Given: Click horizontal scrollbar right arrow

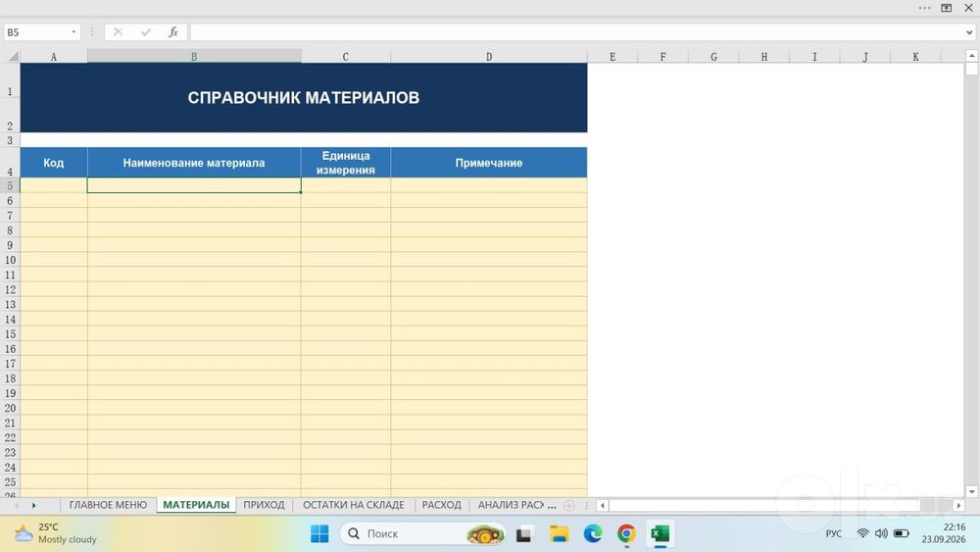Looking at the screenshot, I should [958, 505].
